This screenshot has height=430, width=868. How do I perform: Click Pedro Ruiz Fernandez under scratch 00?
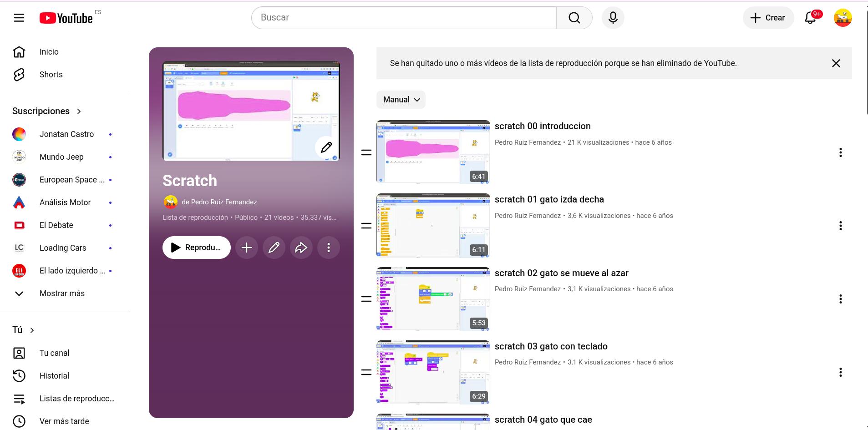point(528,142)
